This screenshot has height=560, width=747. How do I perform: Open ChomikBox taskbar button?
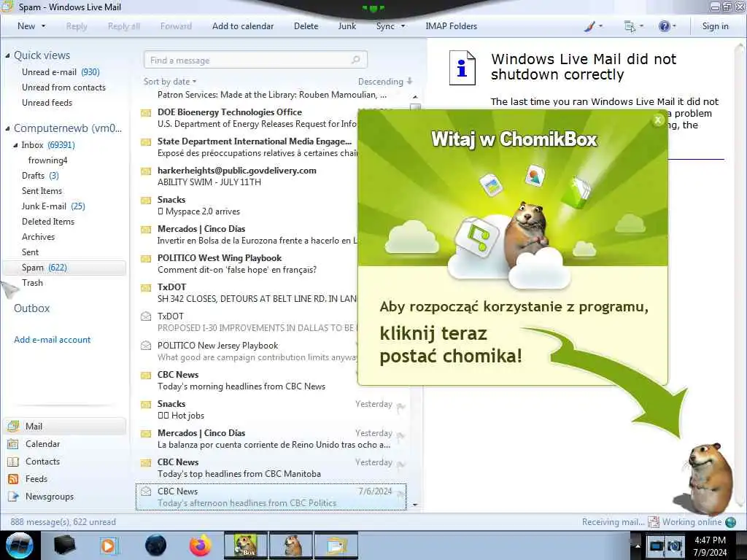pyautogui.click(x=246, y=545)
